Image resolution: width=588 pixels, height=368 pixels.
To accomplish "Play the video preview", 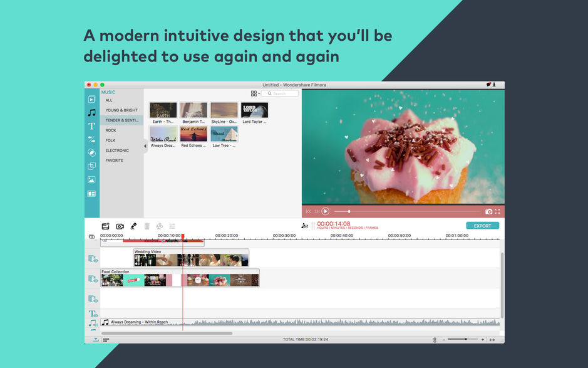I will pos(326,211).
